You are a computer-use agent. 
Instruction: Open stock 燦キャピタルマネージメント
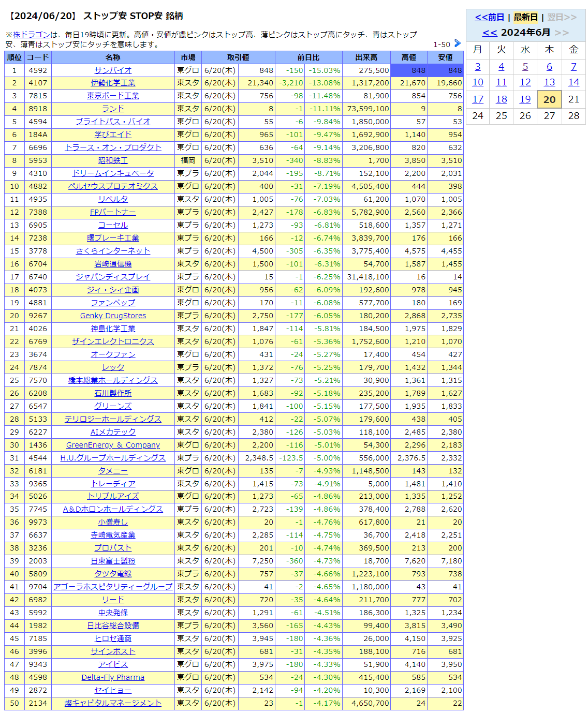[113, 704]
